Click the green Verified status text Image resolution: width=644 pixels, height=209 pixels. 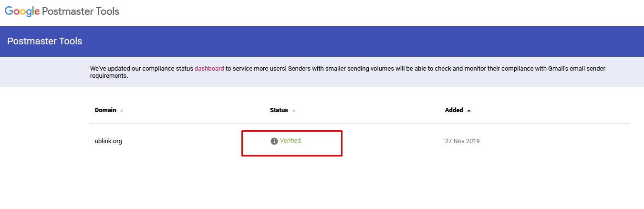[x=290, y=141]
